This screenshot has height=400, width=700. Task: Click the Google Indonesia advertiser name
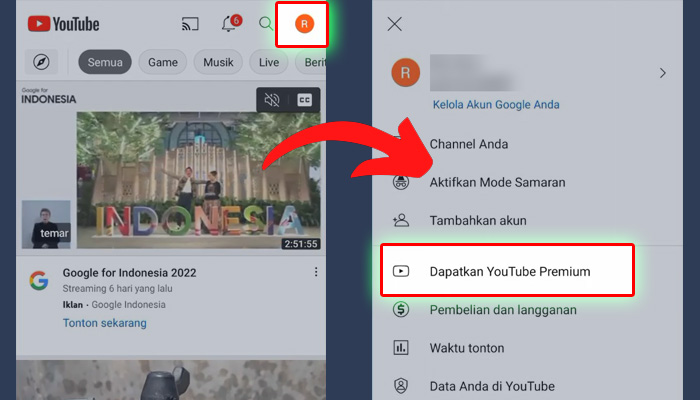129,304
